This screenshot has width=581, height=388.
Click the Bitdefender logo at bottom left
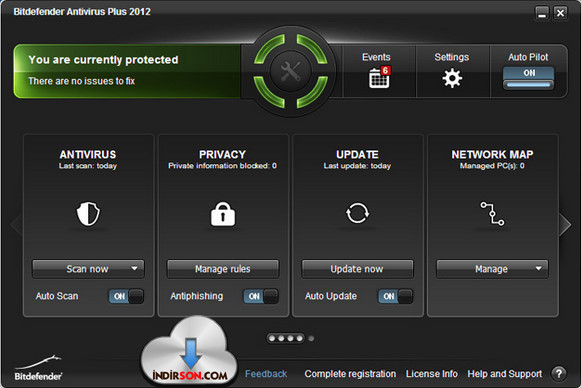click(39, 368)
